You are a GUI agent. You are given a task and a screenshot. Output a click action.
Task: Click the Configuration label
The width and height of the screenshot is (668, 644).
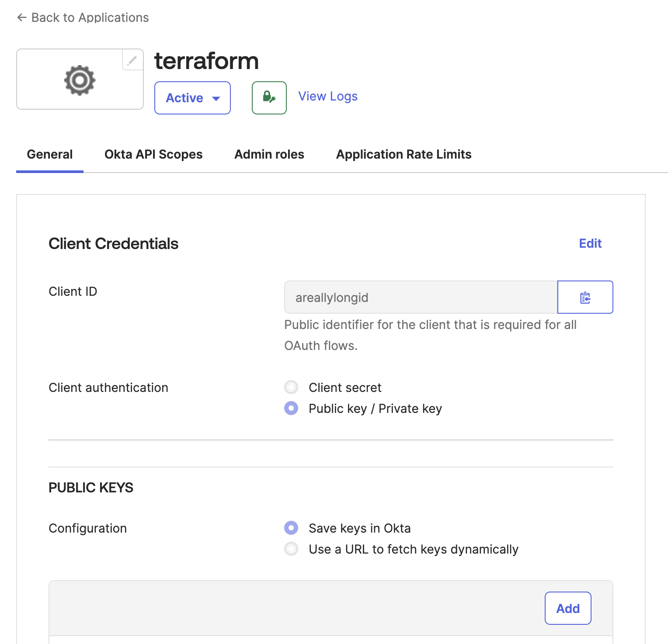pos(87,528)
